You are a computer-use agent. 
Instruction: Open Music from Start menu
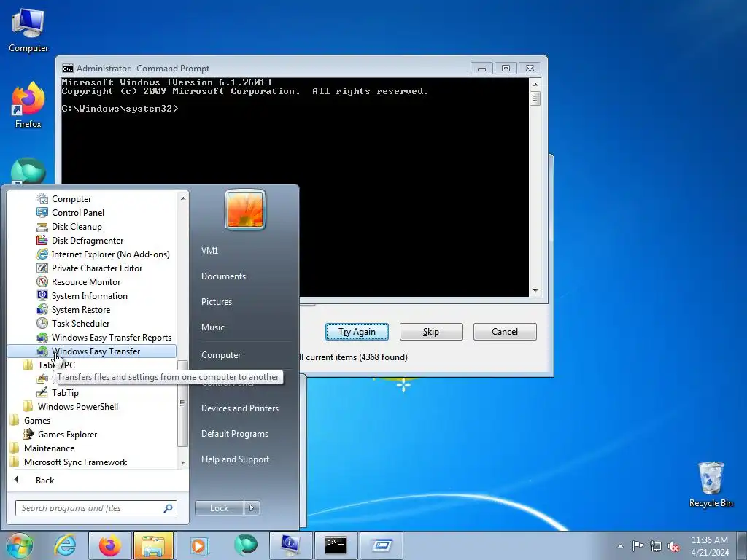click(x=213, y=327)
